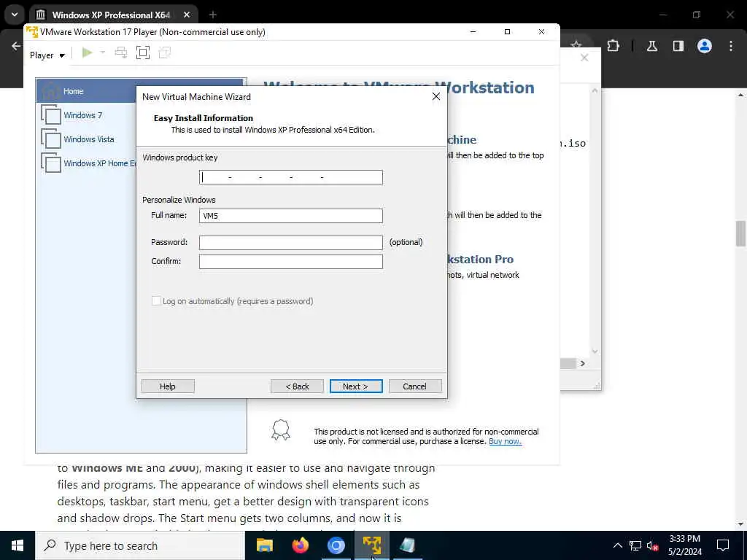Screen dimensions: 747x560
Task: Show hidden system tray icons
Action: pos(617,545)
